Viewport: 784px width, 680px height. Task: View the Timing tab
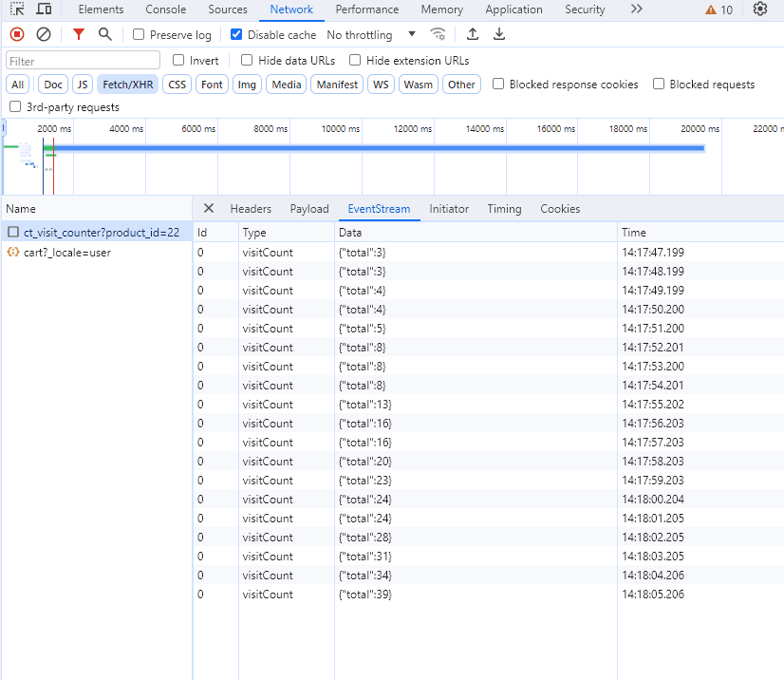505,209
